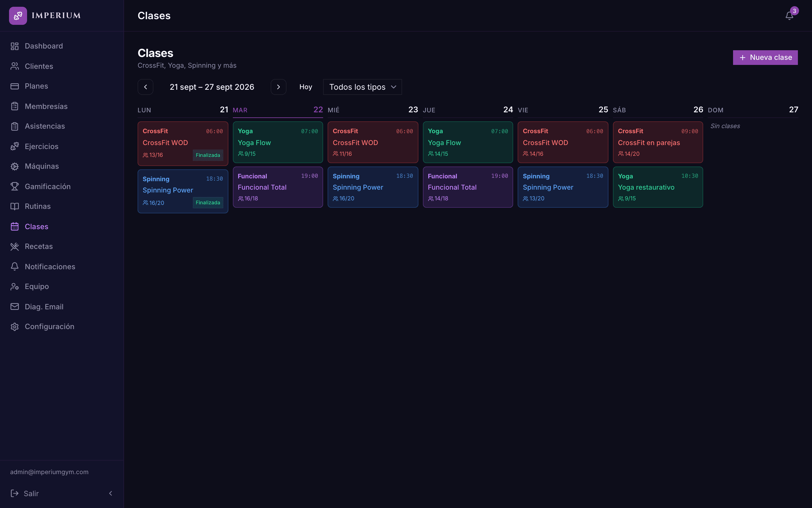
Task: Click the Recetas utensils icon
Action: point(14,247)
